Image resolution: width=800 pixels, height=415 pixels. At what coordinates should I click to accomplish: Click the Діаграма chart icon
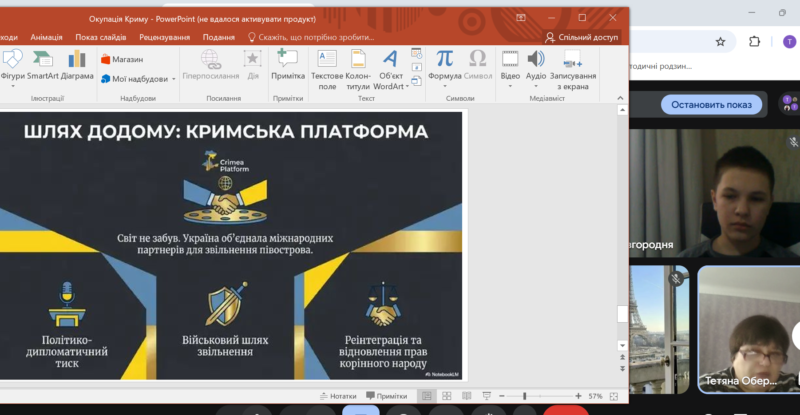(x=77, y=64)
